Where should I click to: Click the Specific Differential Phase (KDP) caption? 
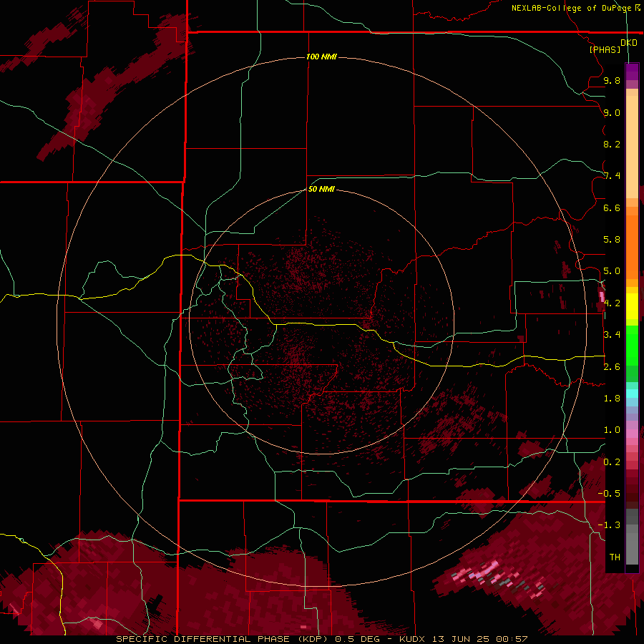(221, 639)
